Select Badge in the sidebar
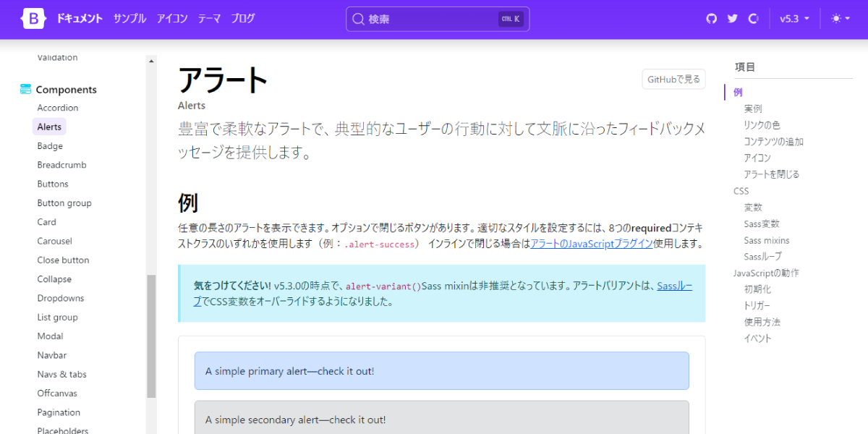Viewport: 868px width, 434px height. (x=50, y=146)
